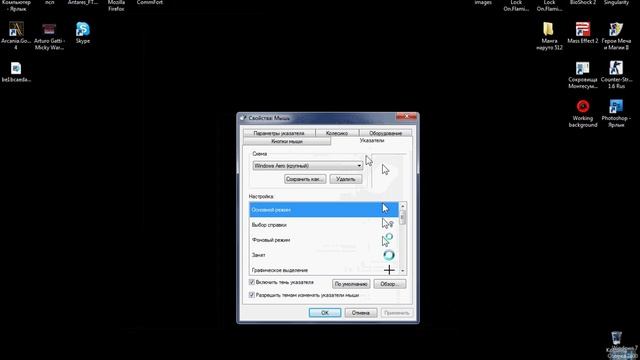Open the Оборудование tab
The width and height of the screenshot is (640, 360).
385,133
